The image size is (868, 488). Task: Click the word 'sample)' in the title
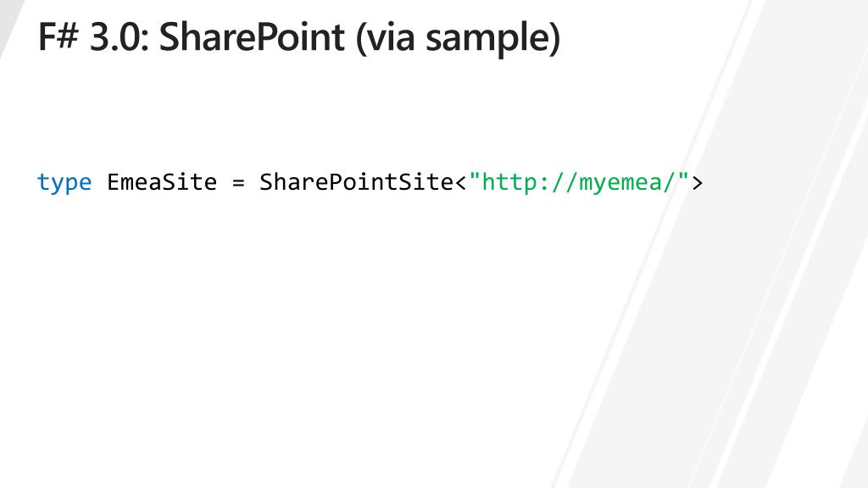[x=493, y=39]
